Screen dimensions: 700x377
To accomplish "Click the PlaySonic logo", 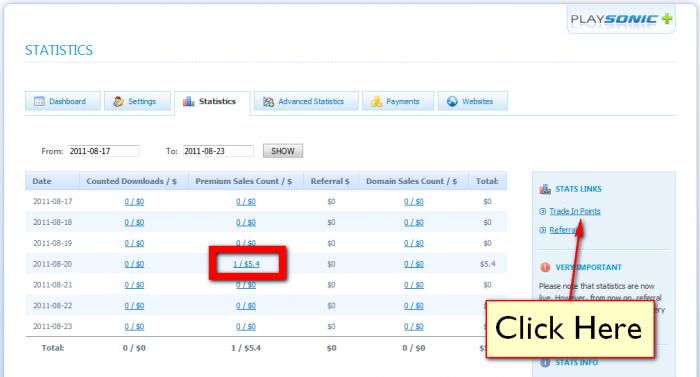I will 621,19.
